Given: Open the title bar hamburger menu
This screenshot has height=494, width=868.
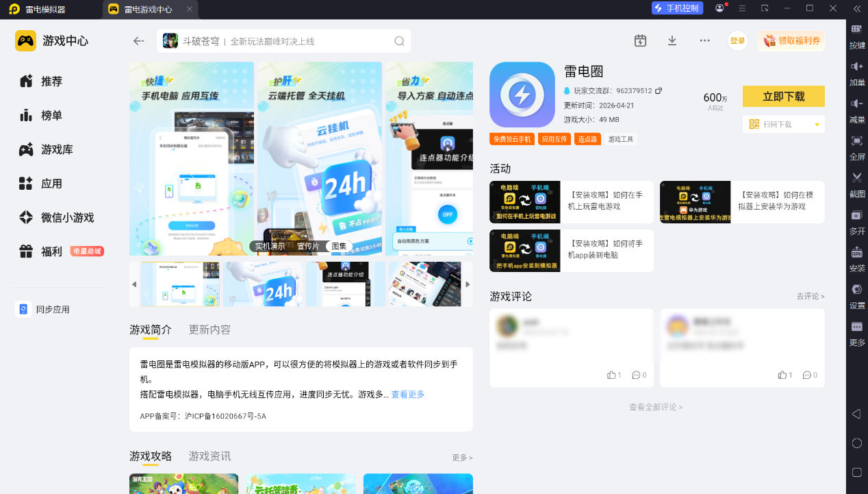Looking at the screenshot, I should coord(742,8).
